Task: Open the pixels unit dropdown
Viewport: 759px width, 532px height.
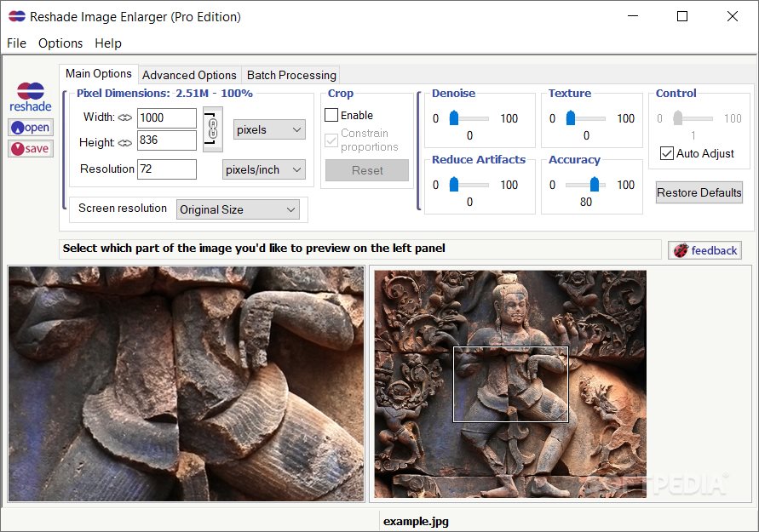Action: click(x=269, y=129)
